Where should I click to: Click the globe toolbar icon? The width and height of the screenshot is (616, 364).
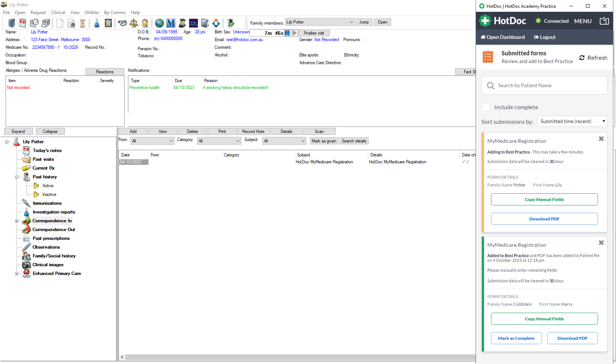pos(159,23)
